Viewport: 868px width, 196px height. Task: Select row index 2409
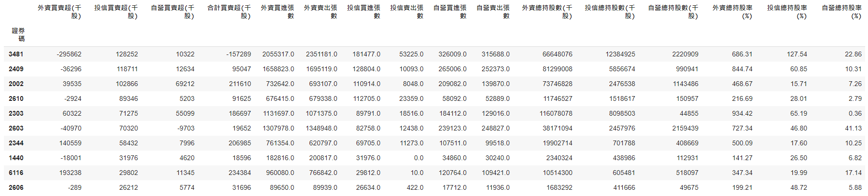tap(16, 69)
